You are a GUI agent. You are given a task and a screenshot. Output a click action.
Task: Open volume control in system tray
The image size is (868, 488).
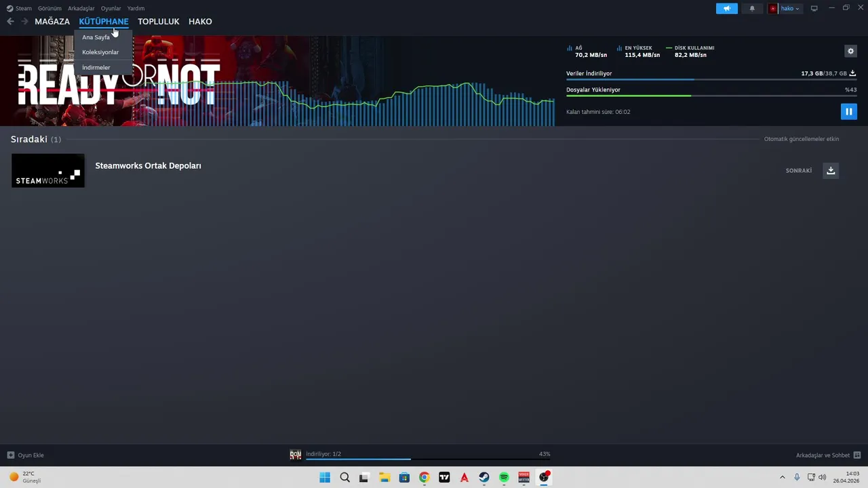[x=823, y=477]
